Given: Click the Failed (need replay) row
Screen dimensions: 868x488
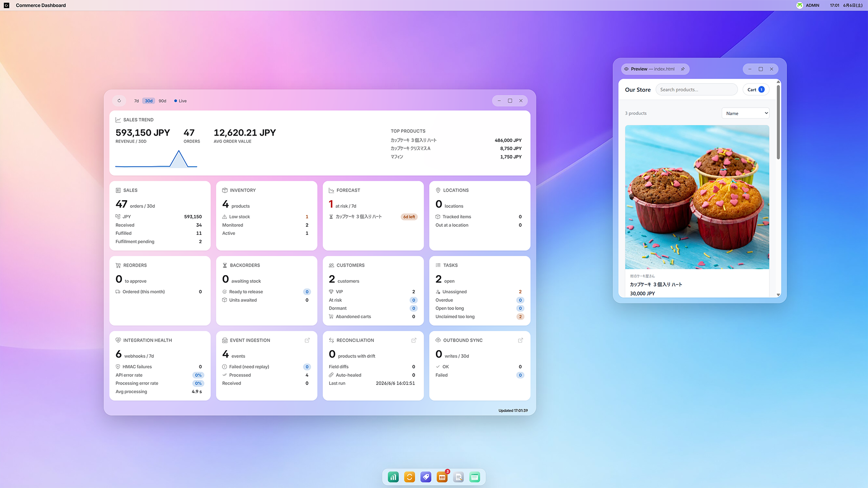Looking at the screenshot, I should [x=266, y=367].
